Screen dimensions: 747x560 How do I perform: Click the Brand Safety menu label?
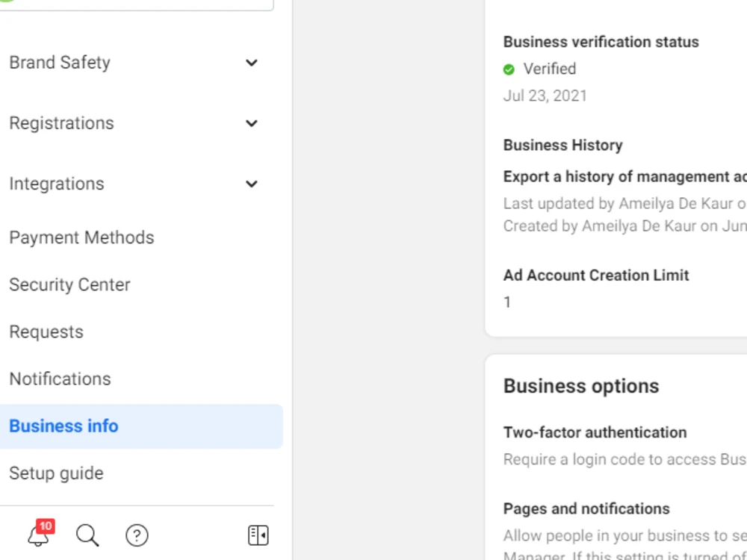(x=60, y=63)
